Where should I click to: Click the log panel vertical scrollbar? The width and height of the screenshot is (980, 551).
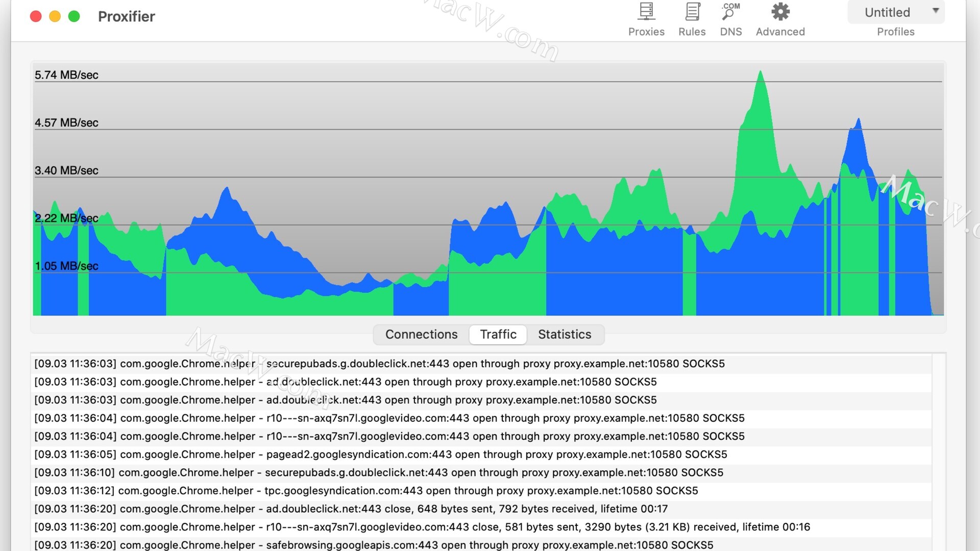[938, 449]
